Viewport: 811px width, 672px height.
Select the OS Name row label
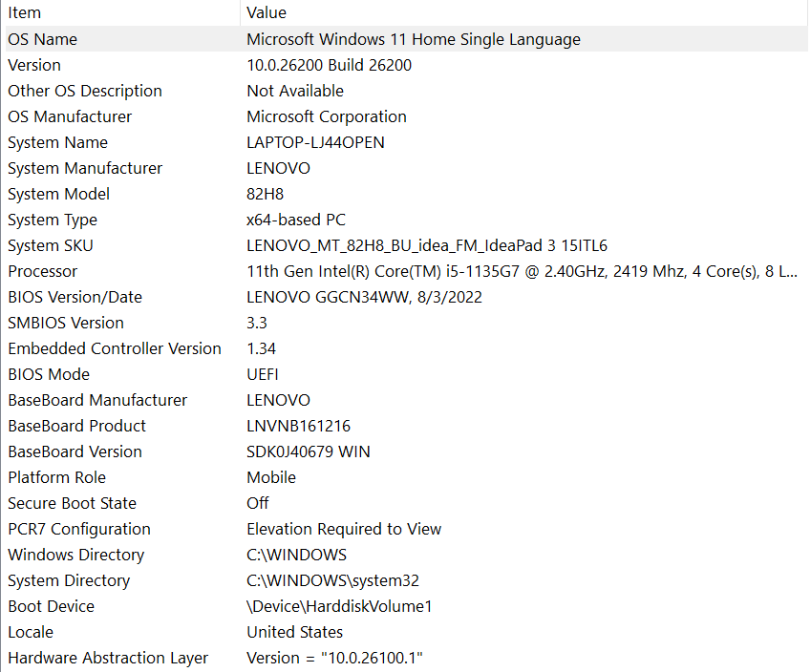tap(42, 39)
